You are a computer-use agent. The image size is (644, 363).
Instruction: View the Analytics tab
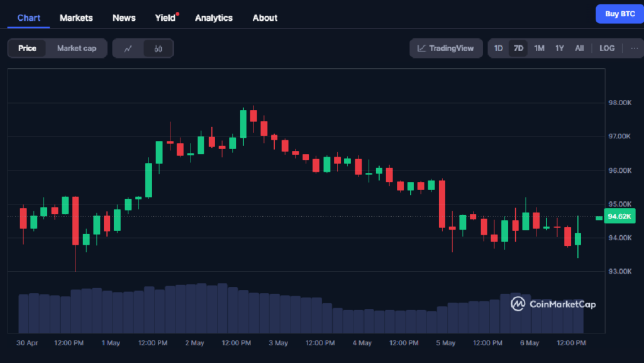coord(214,18)
